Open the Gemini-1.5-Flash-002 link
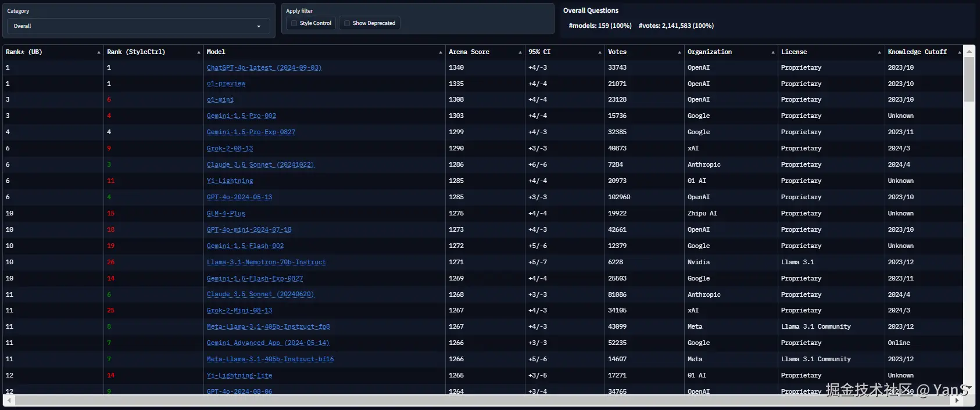This screenshot has width=980, height=410. (245, 246)
